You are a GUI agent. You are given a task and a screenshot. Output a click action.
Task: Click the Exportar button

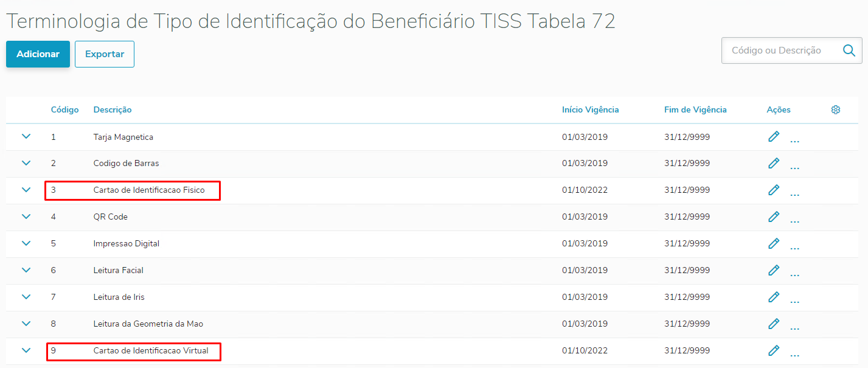[105, 54]
